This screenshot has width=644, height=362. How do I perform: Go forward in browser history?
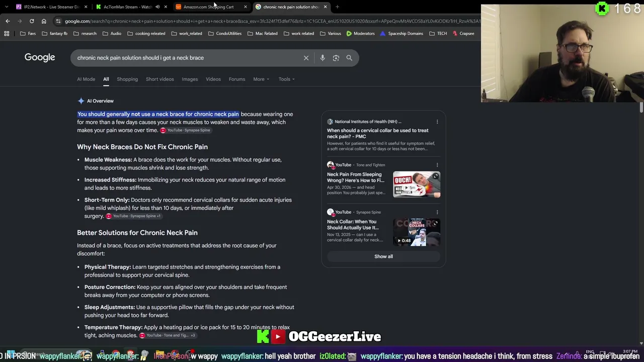(x=20, y=21)
